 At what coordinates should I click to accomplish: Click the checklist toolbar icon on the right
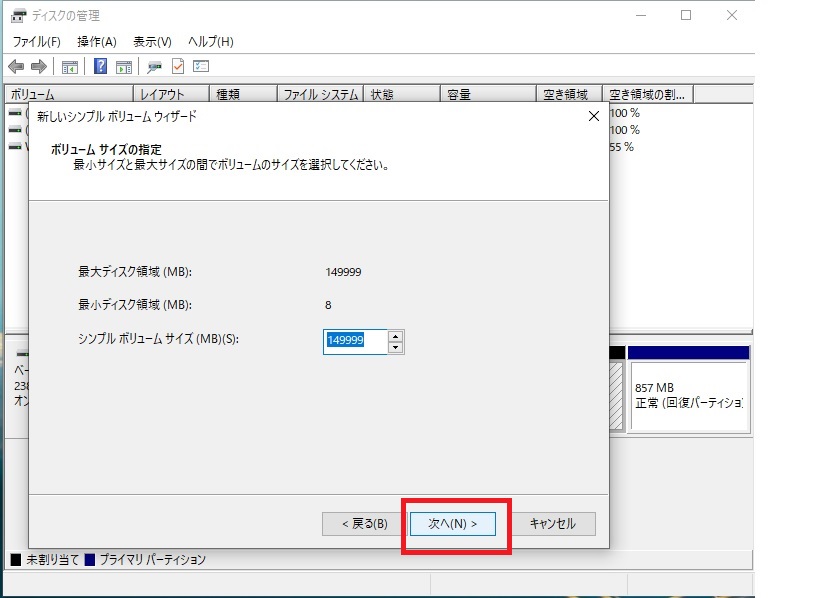pyautogui.click(x=199, y=66)
